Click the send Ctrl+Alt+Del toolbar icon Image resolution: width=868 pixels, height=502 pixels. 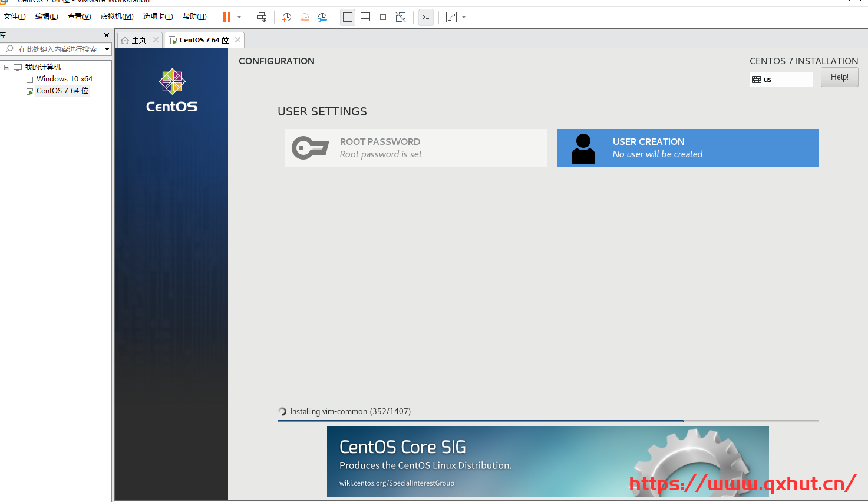[x=262, y=17]
